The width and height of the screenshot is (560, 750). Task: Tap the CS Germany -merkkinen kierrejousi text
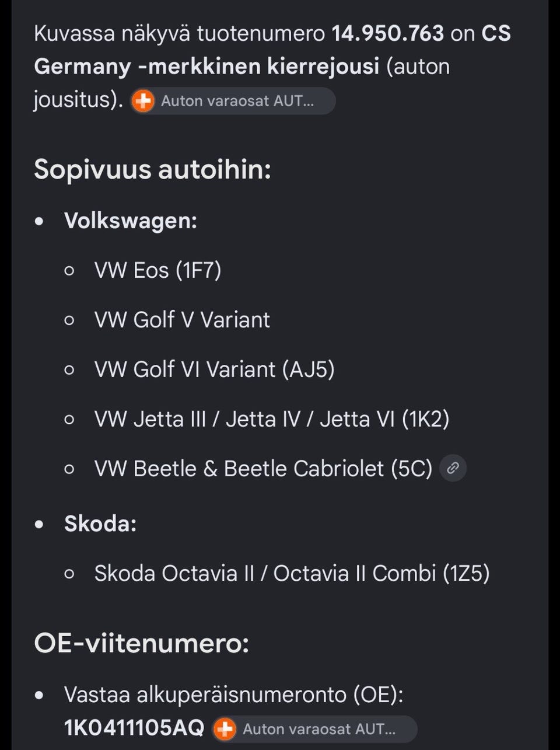272,50
